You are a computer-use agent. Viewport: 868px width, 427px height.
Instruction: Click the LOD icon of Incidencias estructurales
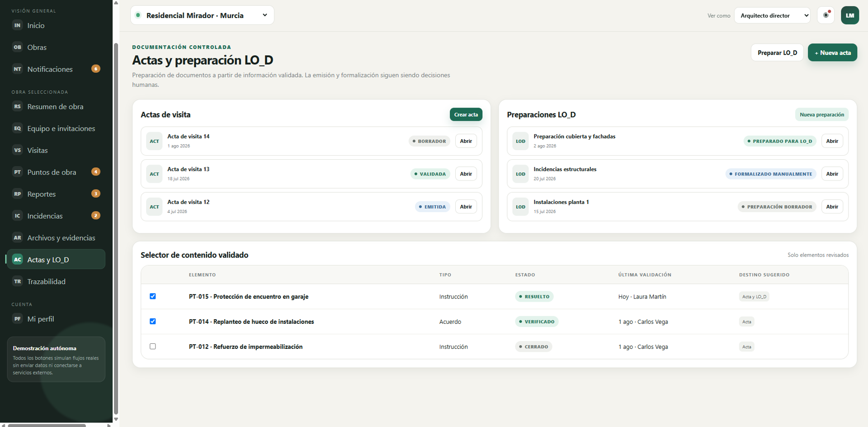coord(520,174)
